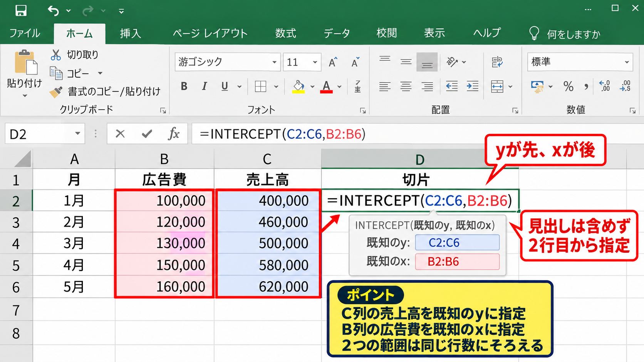The width and height of the screenshot is (644, 362).
Task: Decrease font size with small A icon
Action: 355,62
